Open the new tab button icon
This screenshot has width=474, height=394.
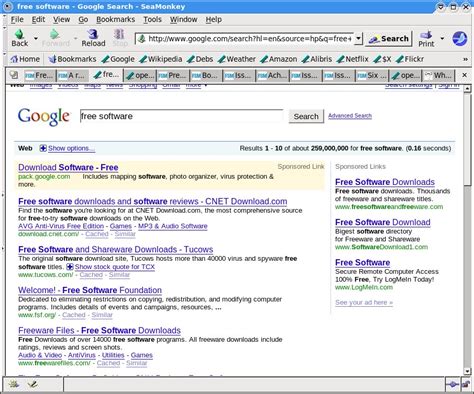(x=13, y=75)
